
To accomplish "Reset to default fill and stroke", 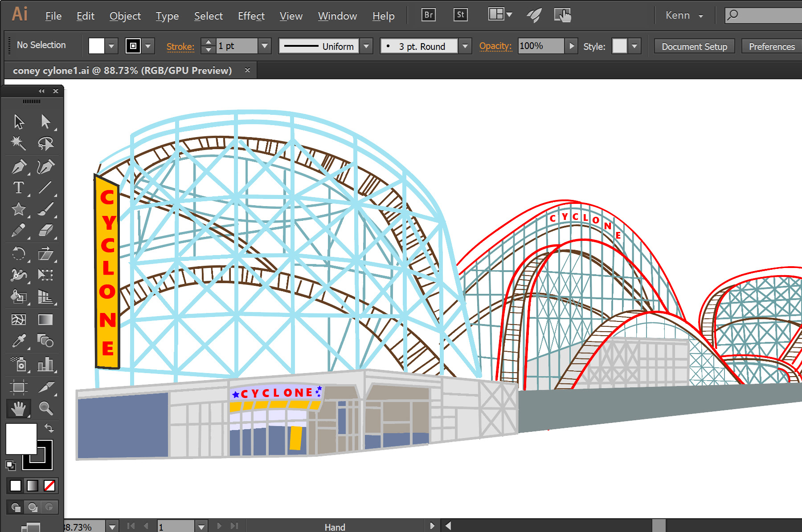I will [x=10, y=466].
